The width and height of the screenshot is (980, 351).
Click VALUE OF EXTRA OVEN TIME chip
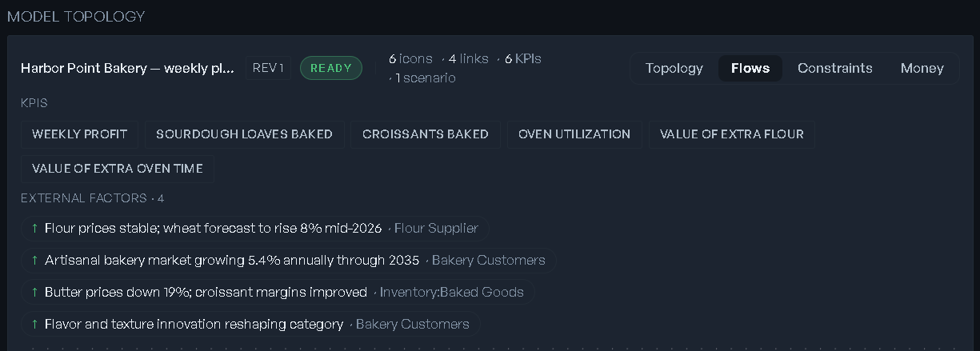(x=117, y=169)
